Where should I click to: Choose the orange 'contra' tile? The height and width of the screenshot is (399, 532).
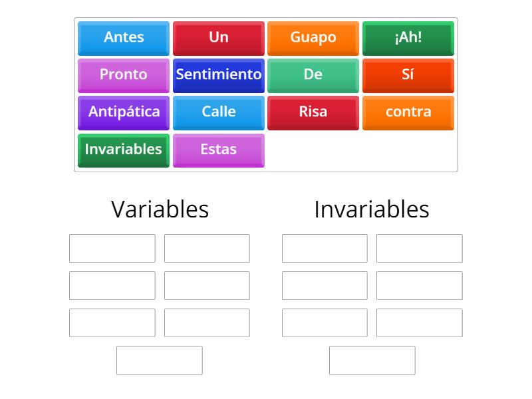[x=408, y=112]
